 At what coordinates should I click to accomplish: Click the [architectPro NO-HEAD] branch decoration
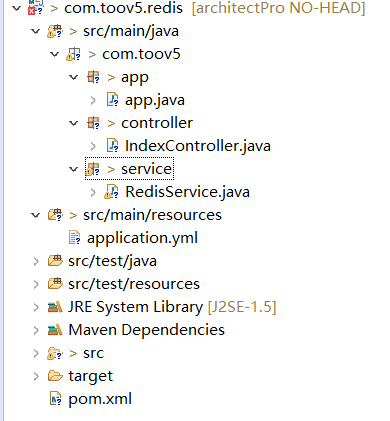point(279,8)
